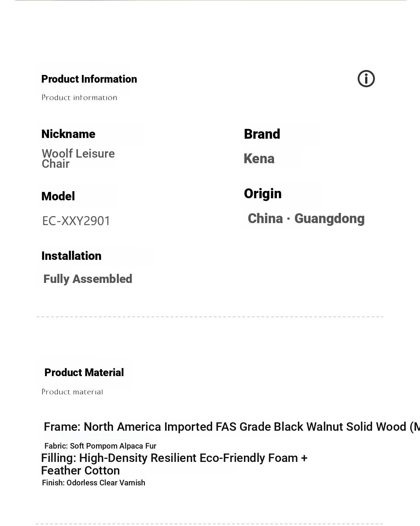Click the Finish: Odorless Clear Varnish line

93,483
